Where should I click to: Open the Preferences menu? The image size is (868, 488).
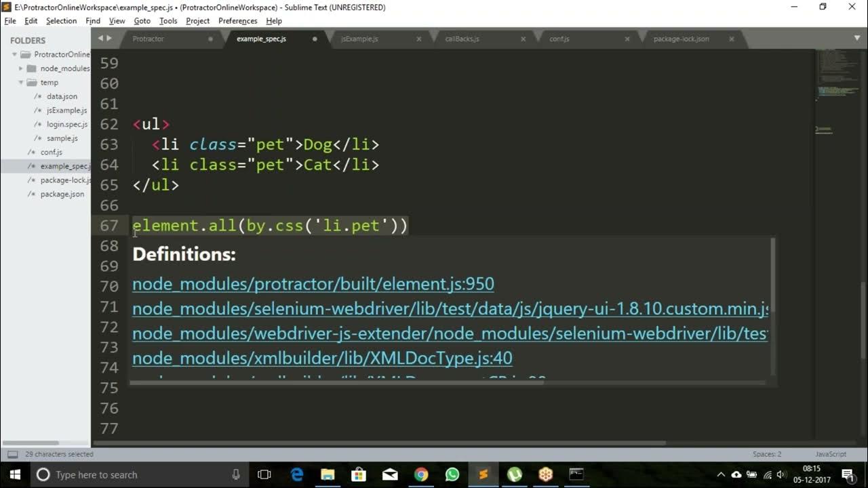tap(237, 21)
